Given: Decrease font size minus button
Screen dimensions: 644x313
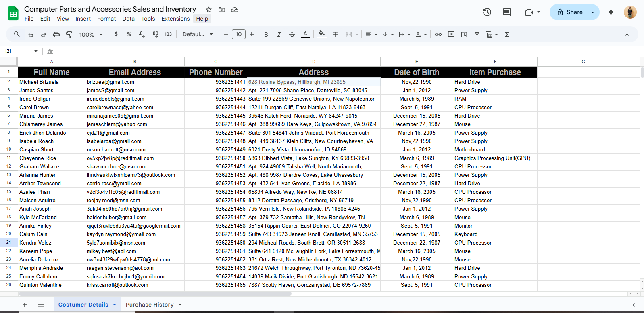Looking at the screenshot, I should point(226,34).
